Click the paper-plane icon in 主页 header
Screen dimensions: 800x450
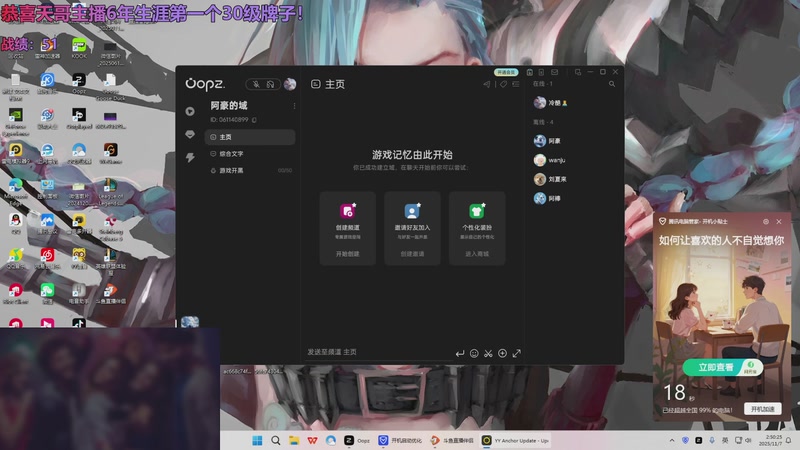pyautogui.click(x=487, y=84)
